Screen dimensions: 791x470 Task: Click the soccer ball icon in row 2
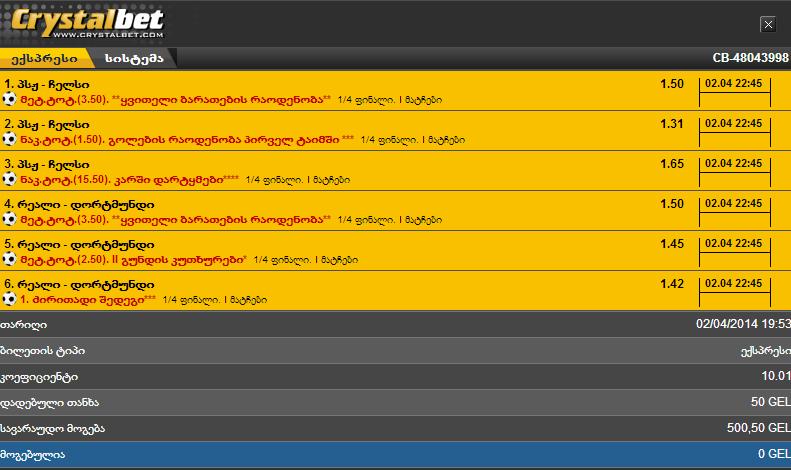10,139
